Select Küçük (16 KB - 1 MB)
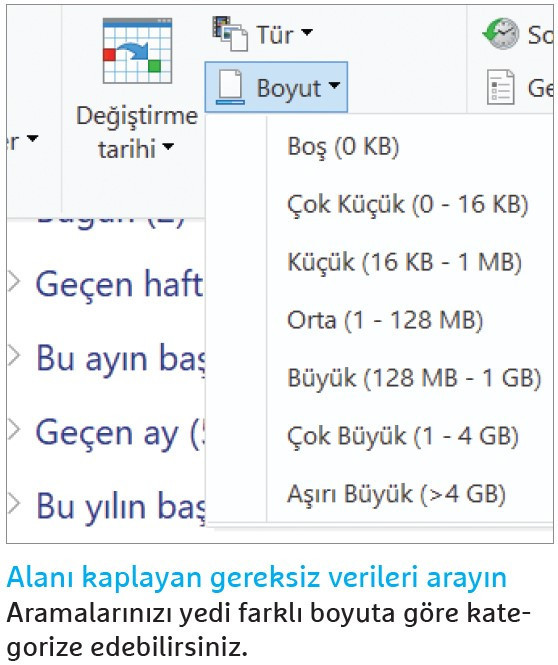This screenshot has width=558, height=665. 405,262
